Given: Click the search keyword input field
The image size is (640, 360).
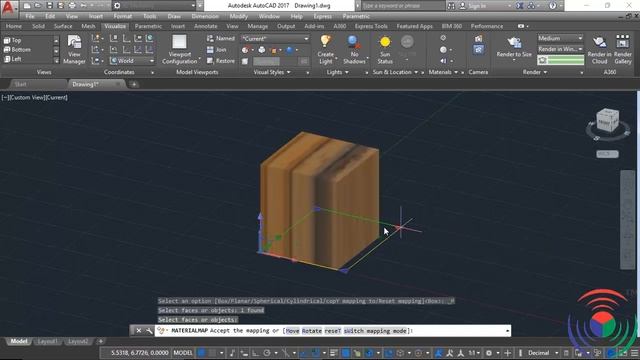Looking at the screenshot, I should (402, 6).
